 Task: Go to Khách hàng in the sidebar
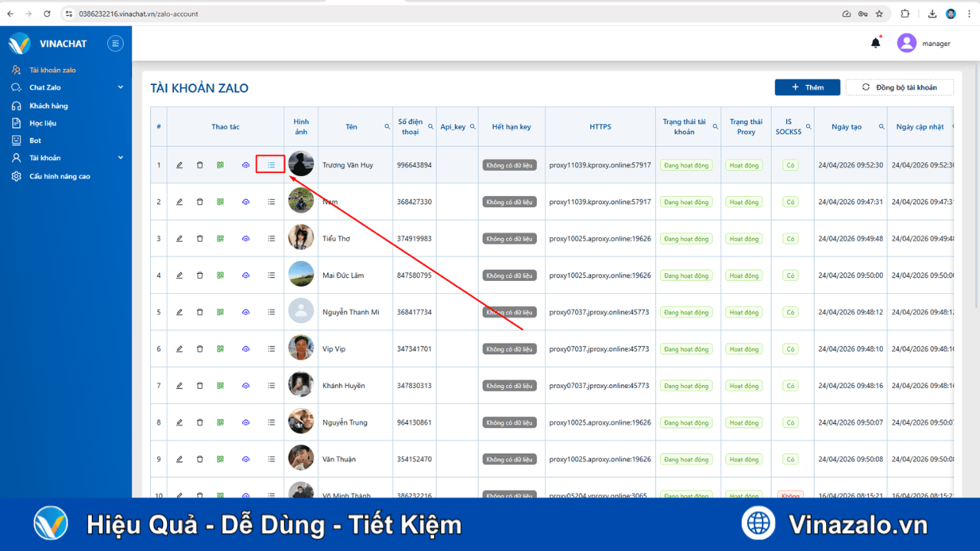48,106
